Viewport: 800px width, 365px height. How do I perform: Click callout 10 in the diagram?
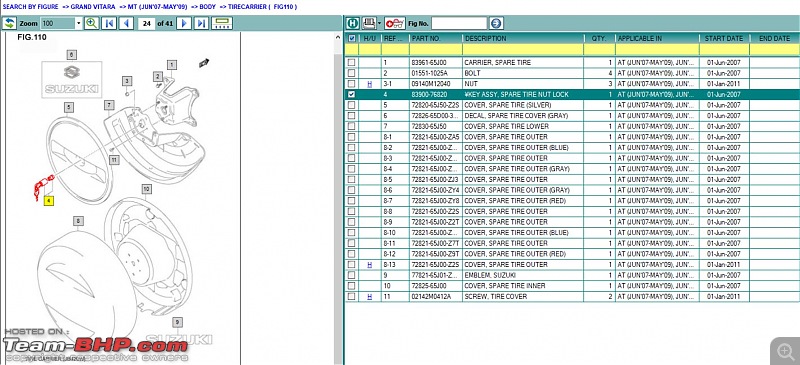[146, 189]
